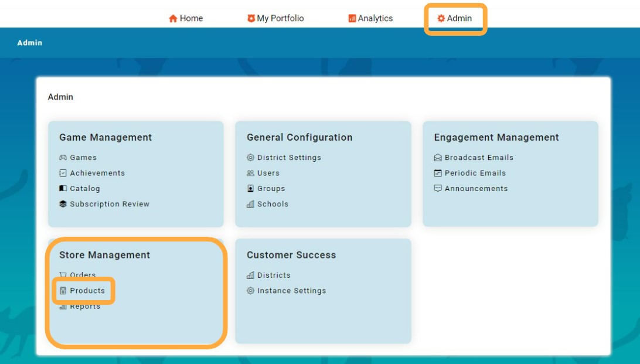Open the Analytics tab
Screen dimensions: 640x364
(370, 18)
